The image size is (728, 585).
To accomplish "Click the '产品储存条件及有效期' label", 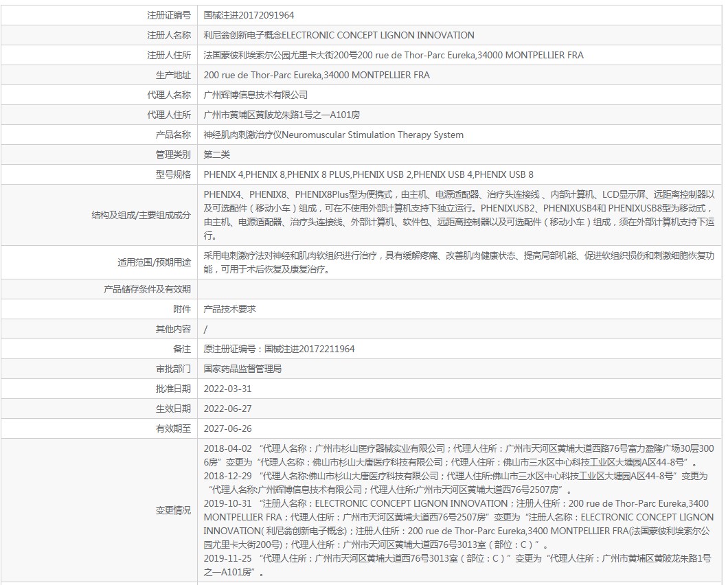I will 147,289.
